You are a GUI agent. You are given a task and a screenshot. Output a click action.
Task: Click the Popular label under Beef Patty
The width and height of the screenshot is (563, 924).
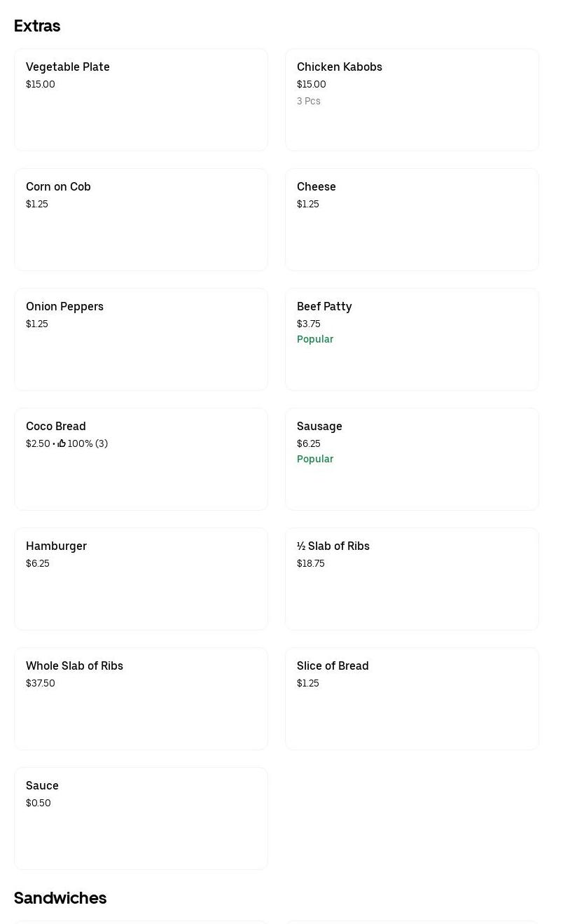point(315,339)
